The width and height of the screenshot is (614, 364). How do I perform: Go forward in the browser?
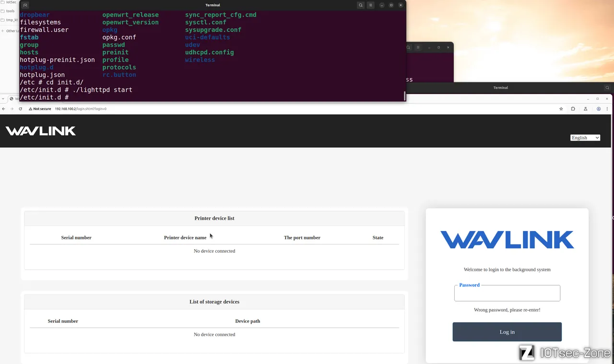12,109
